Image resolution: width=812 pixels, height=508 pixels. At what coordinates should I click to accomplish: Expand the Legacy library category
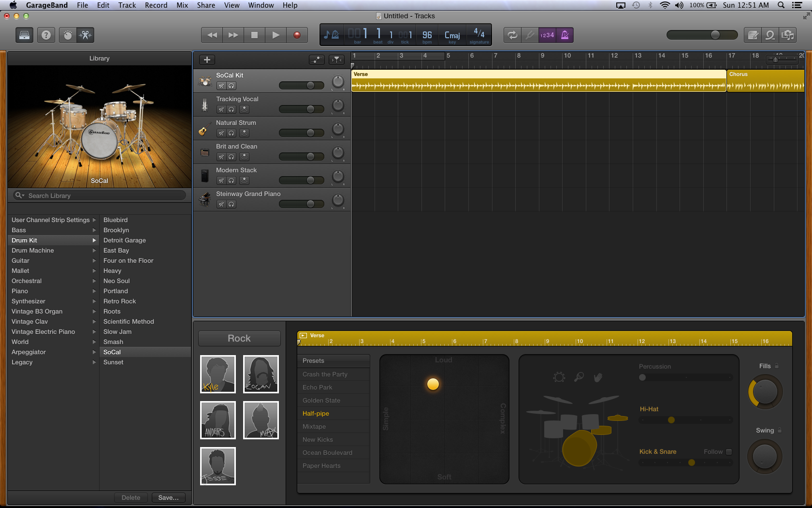tap(94, 362)
